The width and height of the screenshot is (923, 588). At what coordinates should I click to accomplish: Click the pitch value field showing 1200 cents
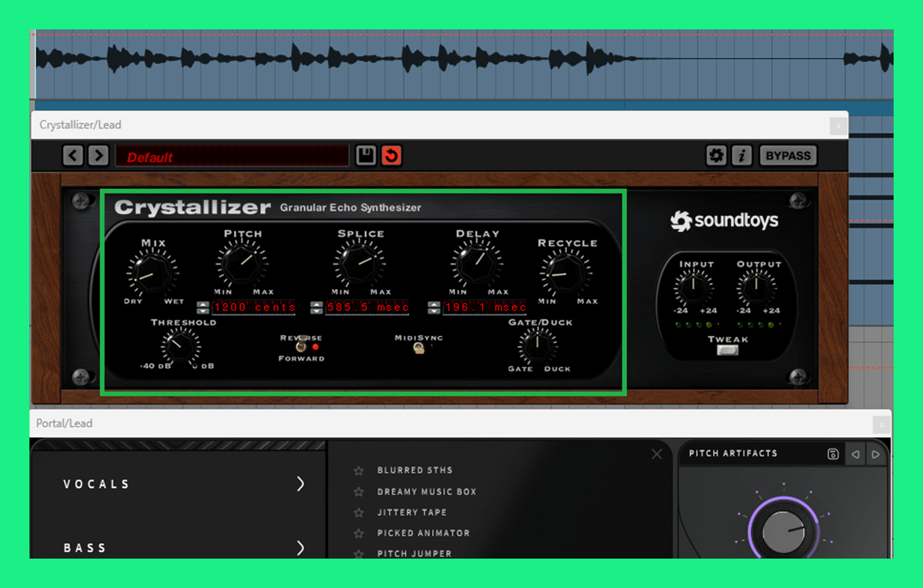pos(254,307)
